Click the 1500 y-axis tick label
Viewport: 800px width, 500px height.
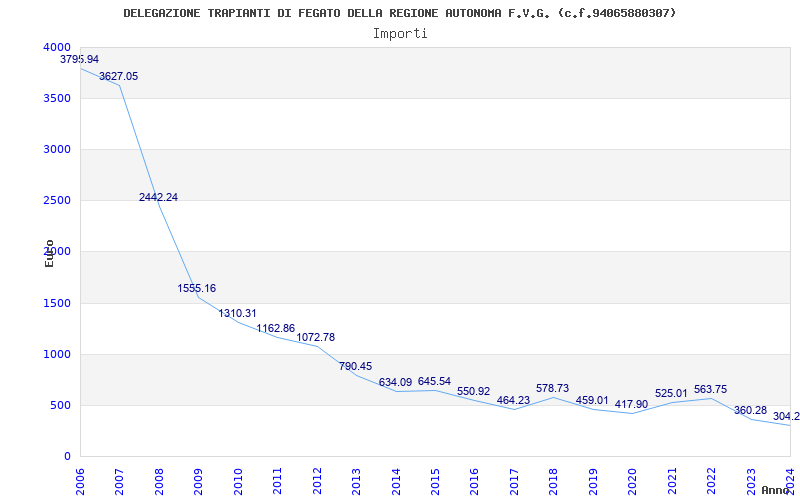(57, 303)
